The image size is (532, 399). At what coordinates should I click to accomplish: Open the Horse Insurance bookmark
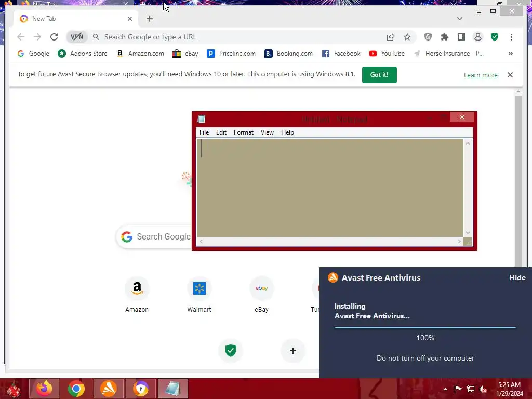pyautogui.click(x=448, y=54)
